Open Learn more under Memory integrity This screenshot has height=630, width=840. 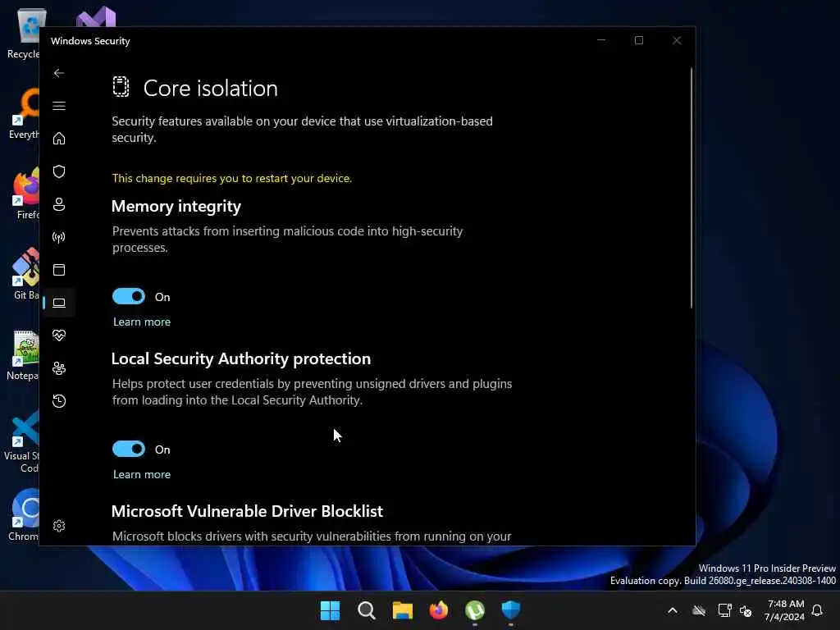[x=142, y=322]
